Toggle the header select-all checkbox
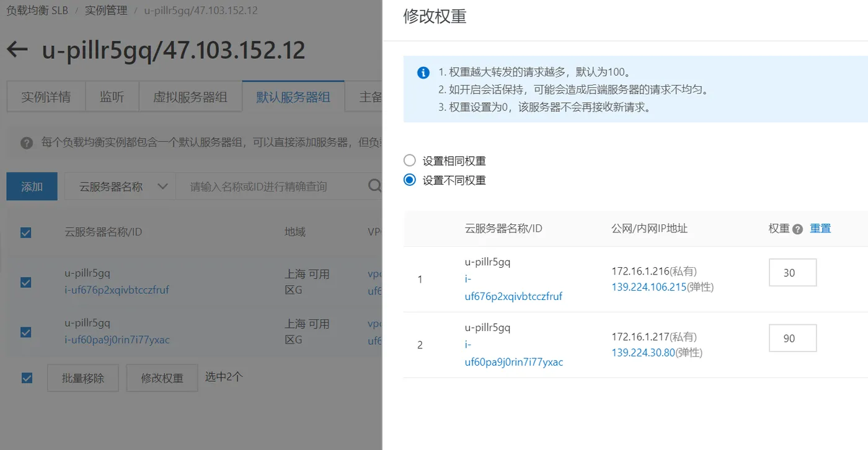 click(26, 232)
